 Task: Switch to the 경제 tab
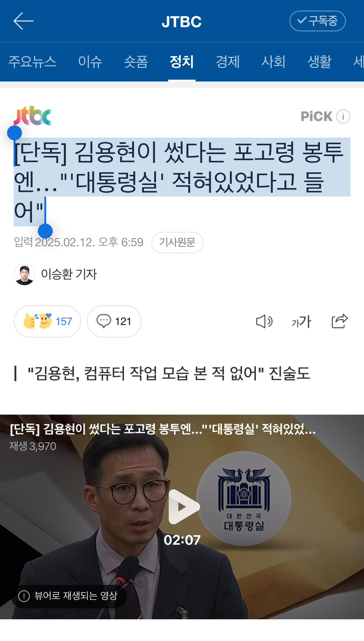point(227,62)
